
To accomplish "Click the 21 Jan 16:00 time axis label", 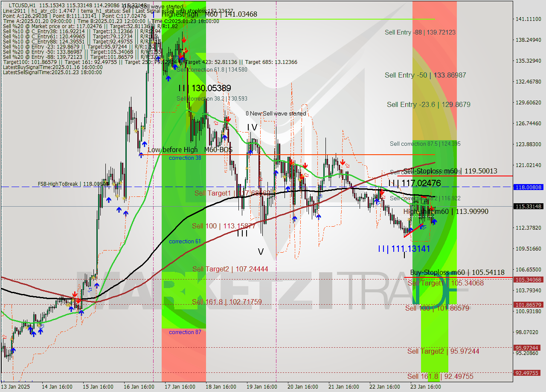I will pos(343,387).
